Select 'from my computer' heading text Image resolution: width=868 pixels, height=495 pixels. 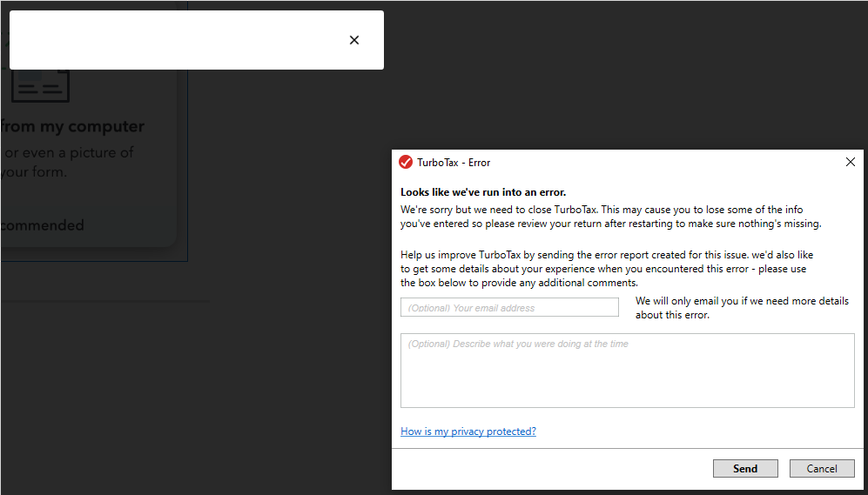[72, 126]
